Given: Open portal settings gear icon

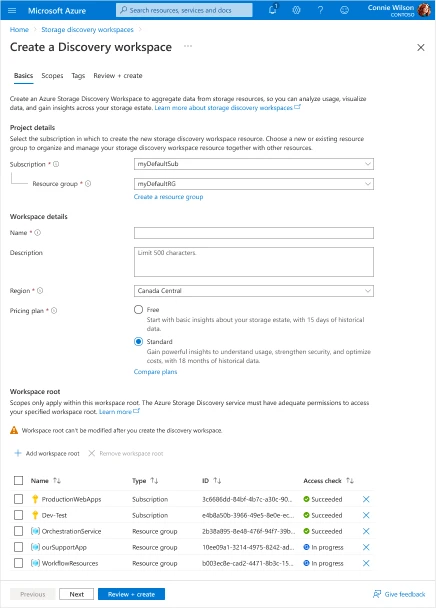Looking at the screenshot, I should click(296, 10).
